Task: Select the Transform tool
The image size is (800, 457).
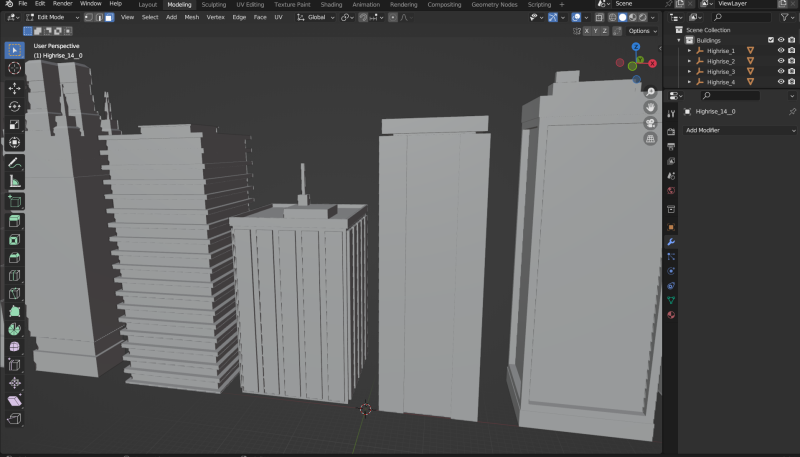Action: [14, 142]
